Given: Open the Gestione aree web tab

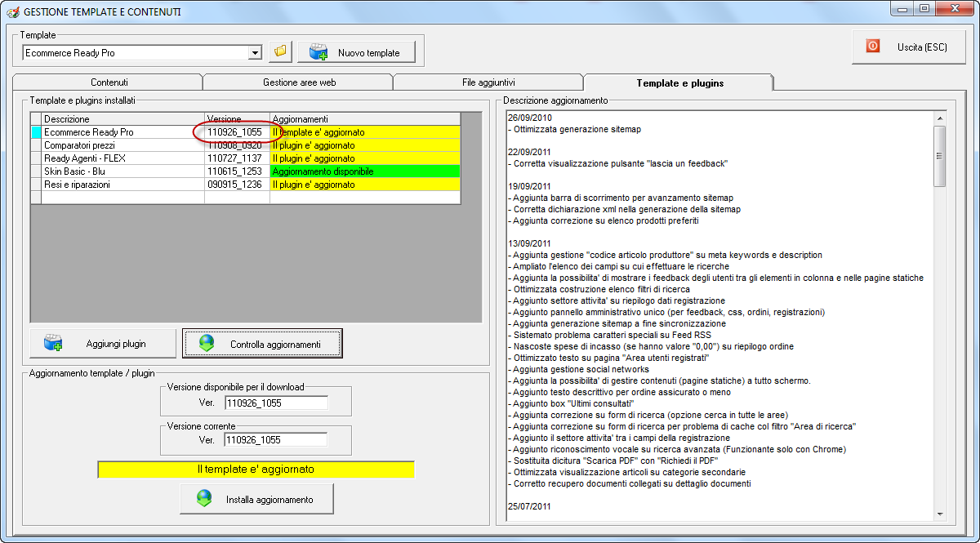Looking at the screenshot, I should [299, 82].
